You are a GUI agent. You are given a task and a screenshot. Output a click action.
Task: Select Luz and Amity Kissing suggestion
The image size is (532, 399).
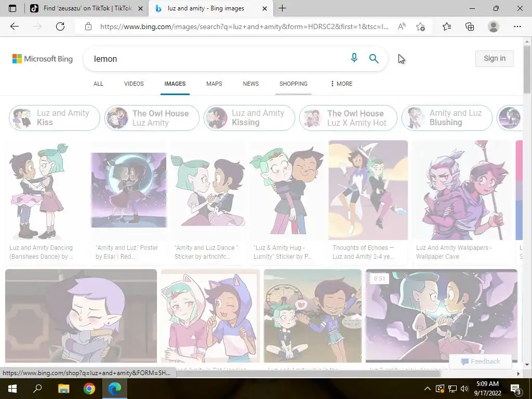tap(249, 118)
